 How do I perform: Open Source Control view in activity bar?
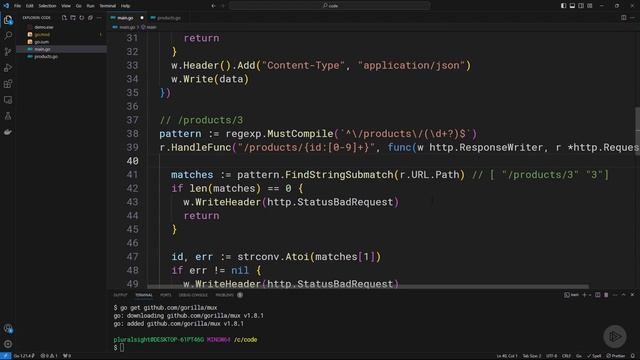(8, 51)
